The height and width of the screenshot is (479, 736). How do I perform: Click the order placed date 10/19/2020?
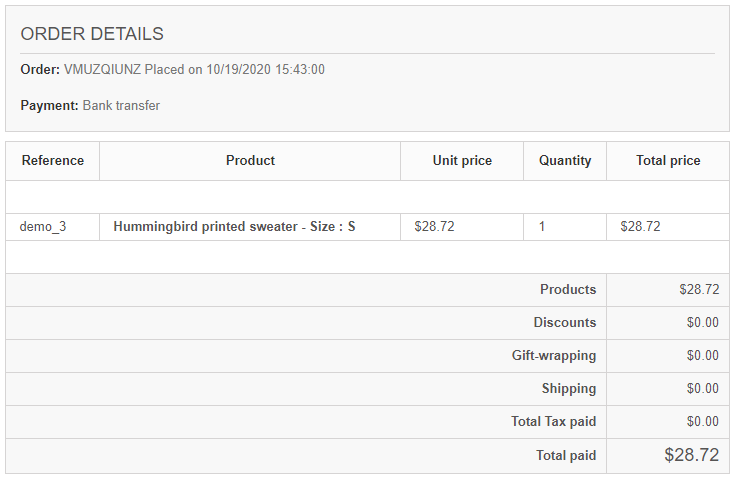click(238, 70)
